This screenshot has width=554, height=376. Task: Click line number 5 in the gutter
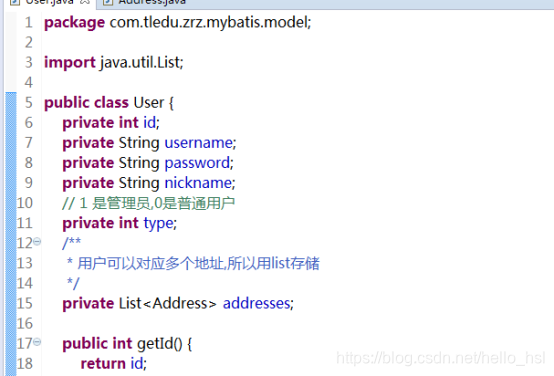(x=28, y=103)
